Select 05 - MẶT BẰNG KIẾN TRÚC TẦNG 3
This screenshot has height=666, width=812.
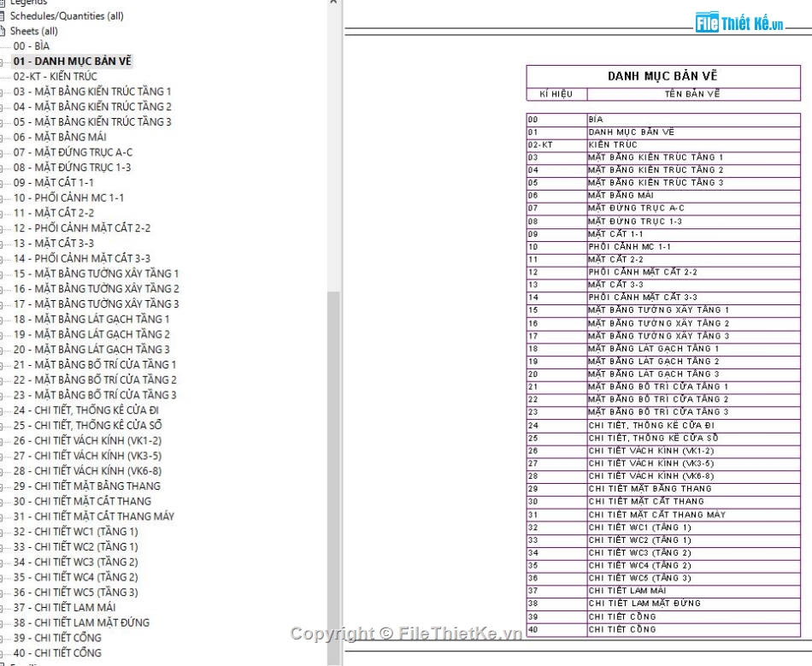tap(92, 121)
